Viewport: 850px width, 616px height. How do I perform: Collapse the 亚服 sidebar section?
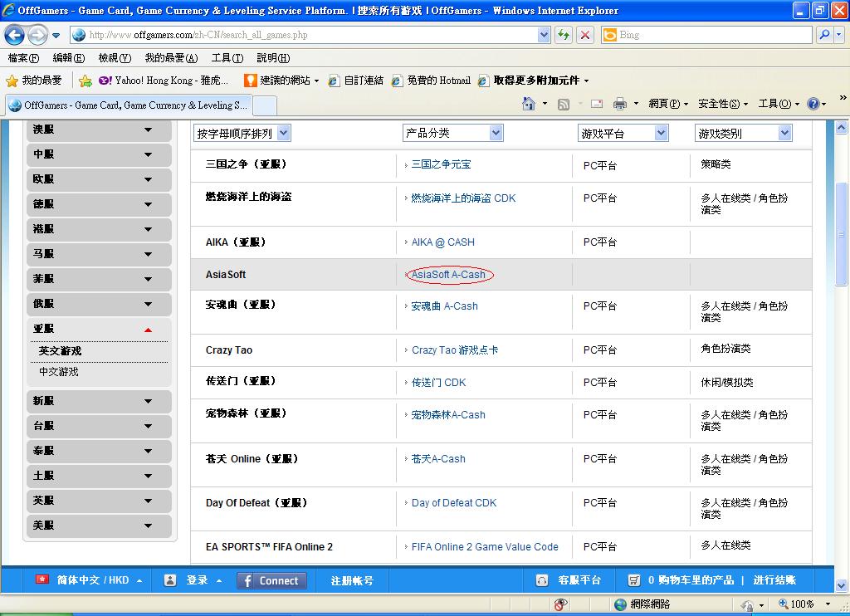tap(100, 329)
